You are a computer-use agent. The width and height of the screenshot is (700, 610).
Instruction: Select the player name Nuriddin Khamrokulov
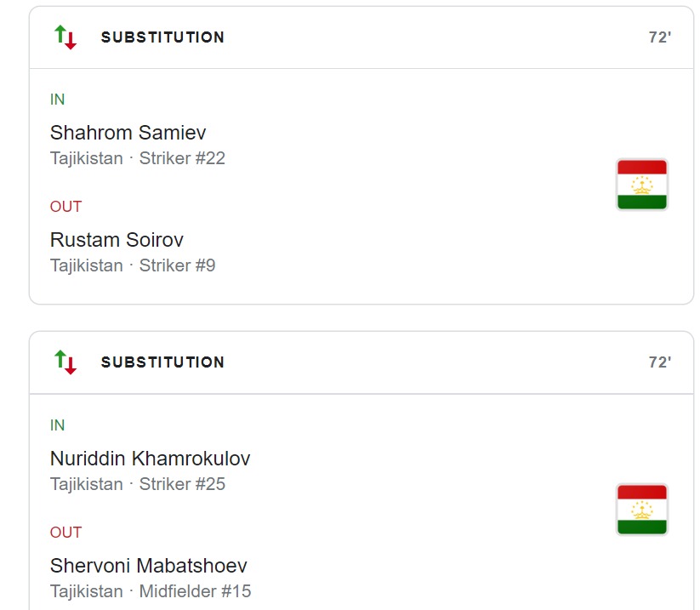(x=150, y=459)
